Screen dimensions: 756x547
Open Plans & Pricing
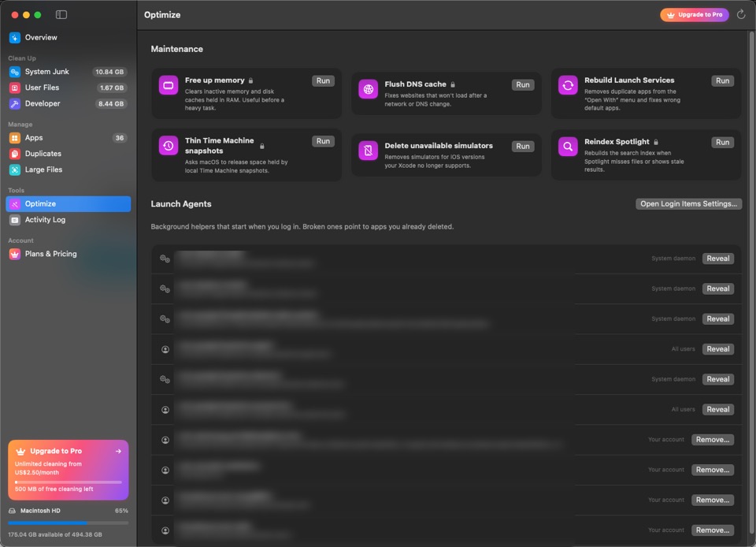click(x=69, y=254)
